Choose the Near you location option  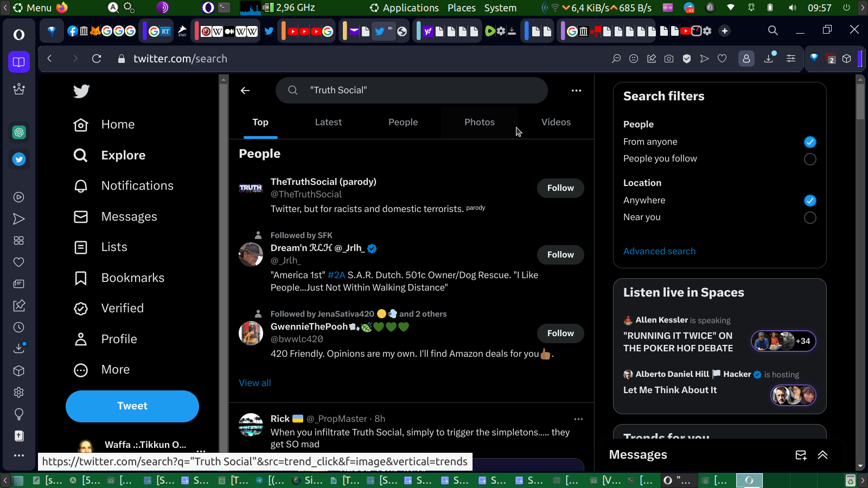click(810, 217)
